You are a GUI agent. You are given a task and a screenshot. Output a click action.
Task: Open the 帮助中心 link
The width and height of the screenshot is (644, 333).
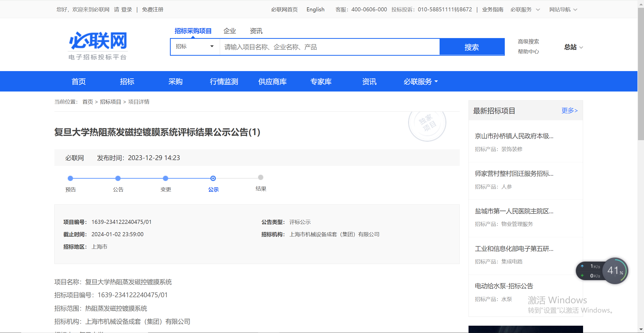528,52
